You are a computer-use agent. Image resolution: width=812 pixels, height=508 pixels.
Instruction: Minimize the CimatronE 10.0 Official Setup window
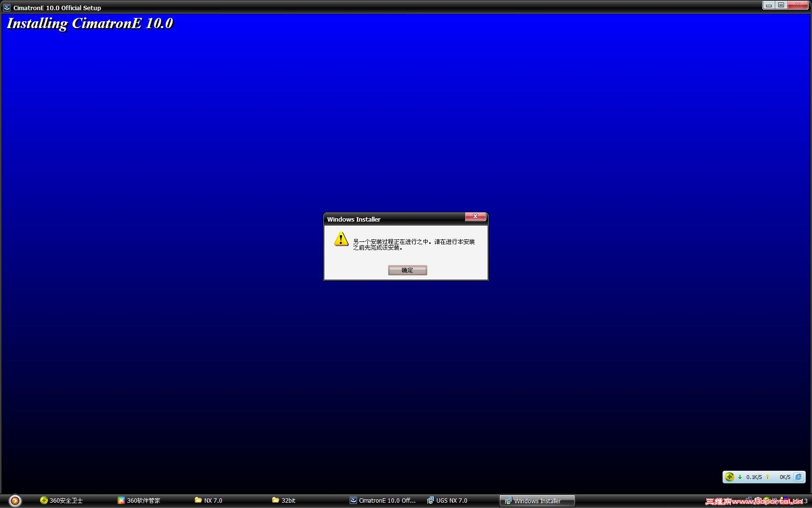click(768, 5)
